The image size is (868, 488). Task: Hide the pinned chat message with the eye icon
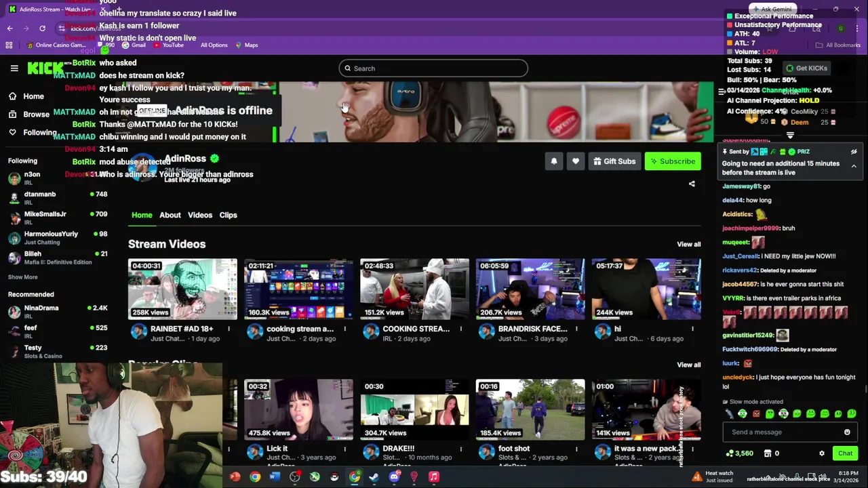click(x=854, y=152)
